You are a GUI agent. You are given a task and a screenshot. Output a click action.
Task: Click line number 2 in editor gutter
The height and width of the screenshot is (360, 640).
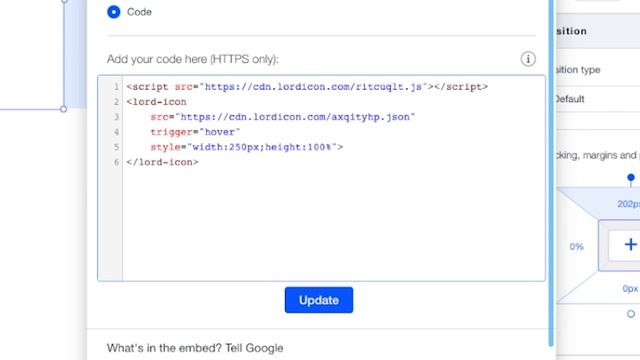tap(116, 102)
